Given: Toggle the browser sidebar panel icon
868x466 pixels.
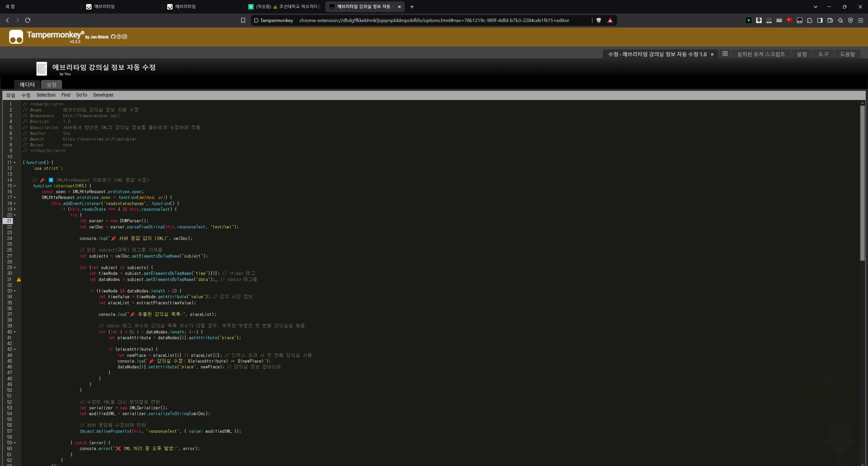Looking at the screenshot, I should click(x=820, y=20).
